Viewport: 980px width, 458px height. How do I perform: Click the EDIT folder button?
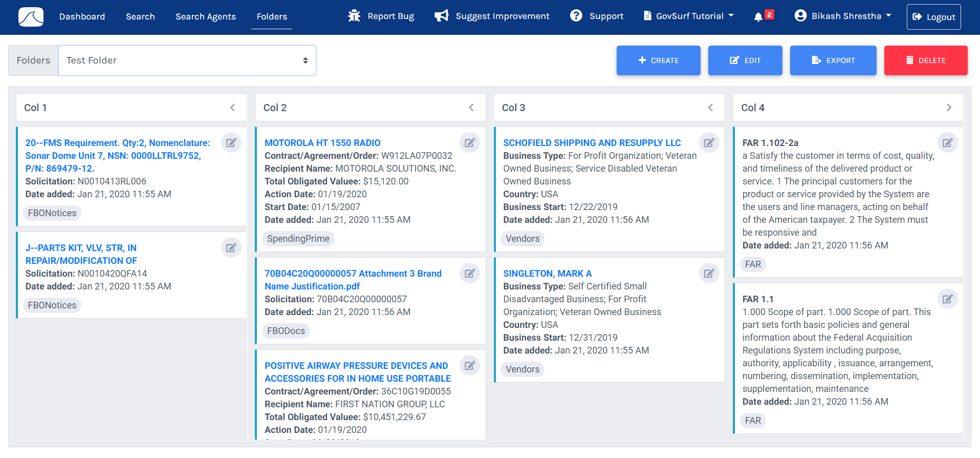(745, 60)
